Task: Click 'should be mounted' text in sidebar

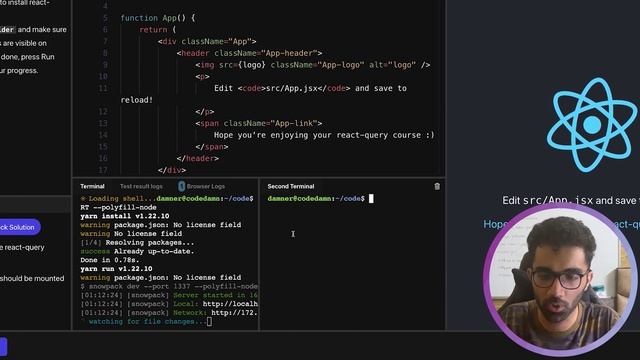Action: (32, 278)
